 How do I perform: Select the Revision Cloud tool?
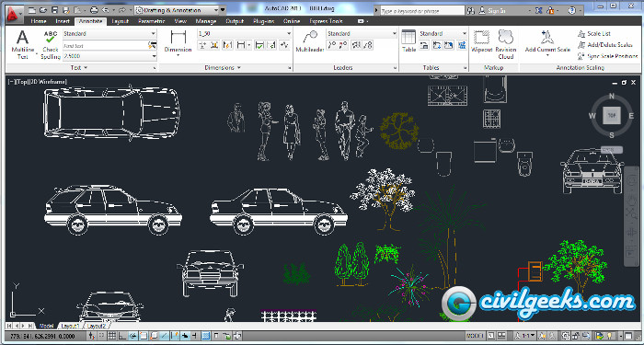[x=506, y=44]
